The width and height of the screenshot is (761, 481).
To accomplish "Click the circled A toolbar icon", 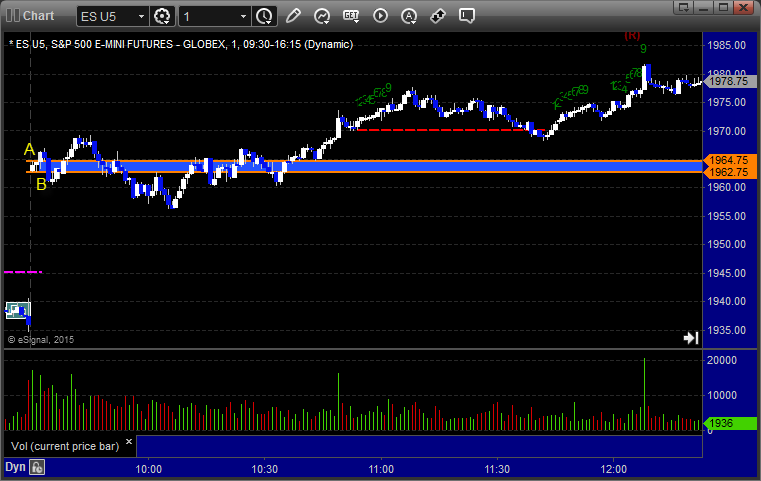I will click(x=409, y=16).
